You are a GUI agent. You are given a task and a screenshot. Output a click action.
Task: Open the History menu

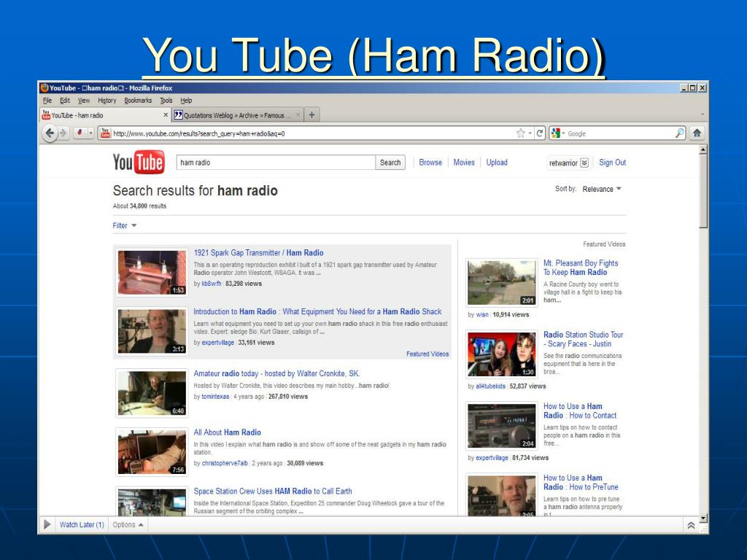click(107, 101)
